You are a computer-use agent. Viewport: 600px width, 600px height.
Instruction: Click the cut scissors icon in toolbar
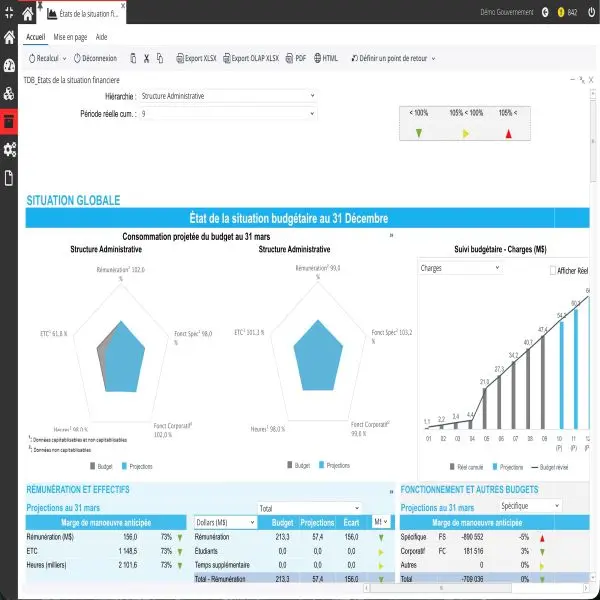point(146,59)
